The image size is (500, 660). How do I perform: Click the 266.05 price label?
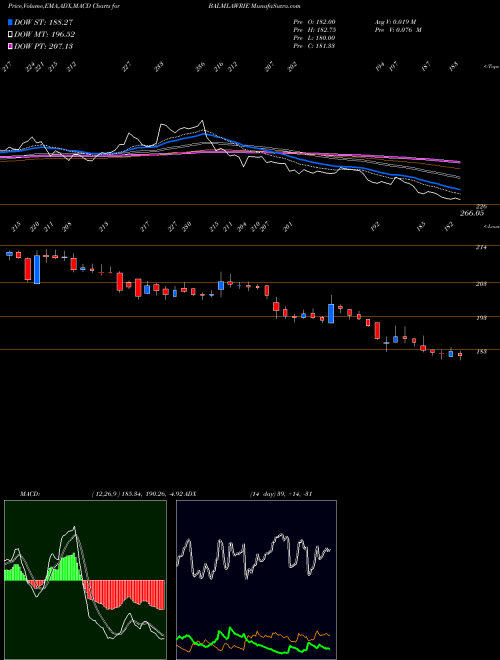471,214
